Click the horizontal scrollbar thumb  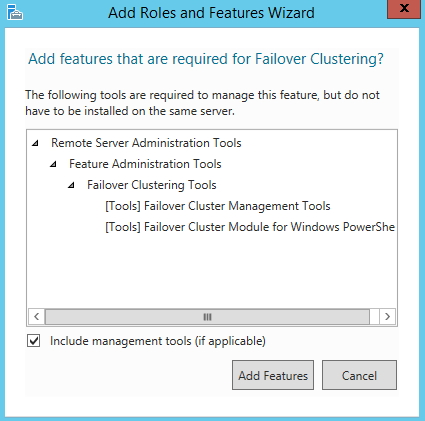click(x=207, y=317)
